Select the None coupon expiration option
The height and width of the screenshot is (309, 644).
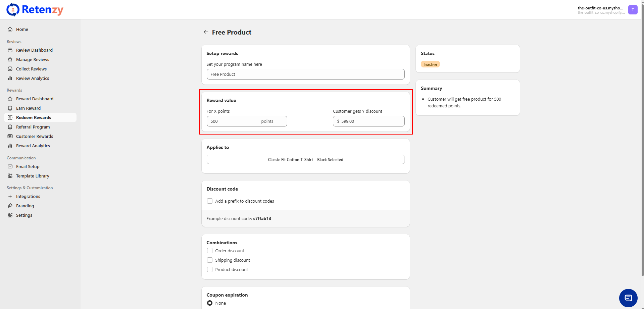tap(210, 303)
